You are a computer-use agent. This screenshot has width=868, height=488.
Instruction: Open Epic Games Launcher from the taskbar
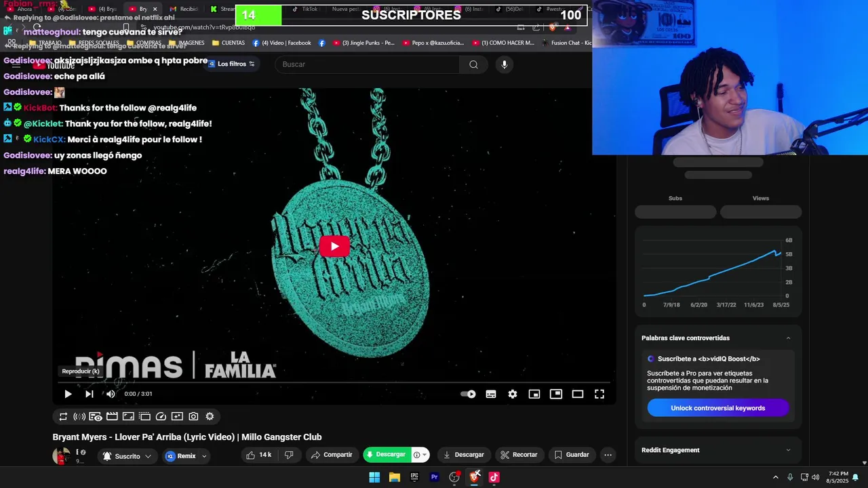[x=414, y=477]
